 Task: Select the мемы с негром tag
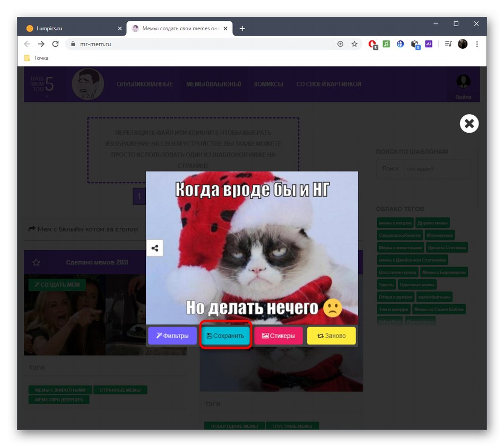tap(395, 223)
